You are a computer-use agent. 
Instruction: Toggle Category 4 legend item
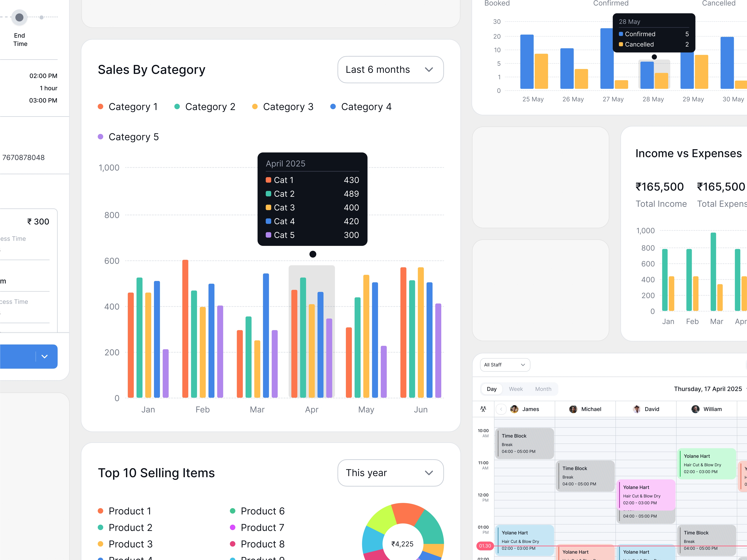coord(361,107)
